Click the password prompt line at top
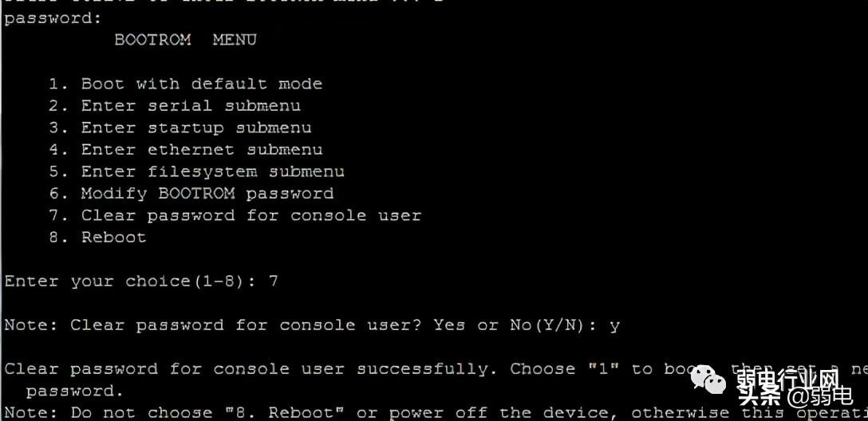Screen dimensions: 868x421 click(53, 19)
